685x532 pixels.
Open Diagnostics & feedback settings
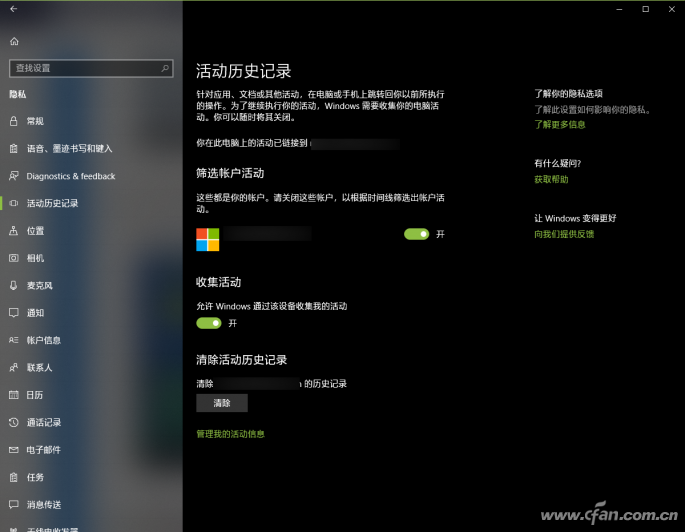pos(70,176)
